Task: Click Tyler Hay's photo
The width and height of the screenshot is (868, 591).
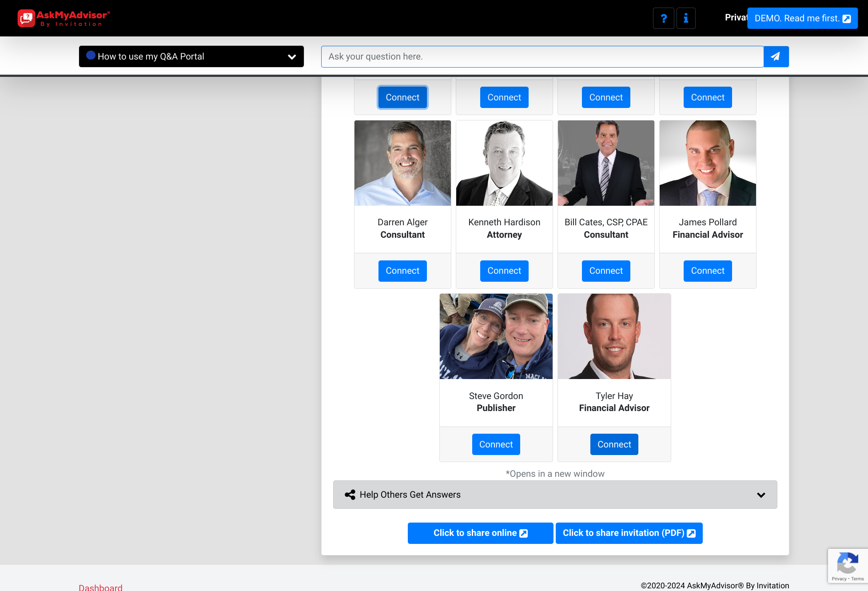Action: (x=614, y=336)
